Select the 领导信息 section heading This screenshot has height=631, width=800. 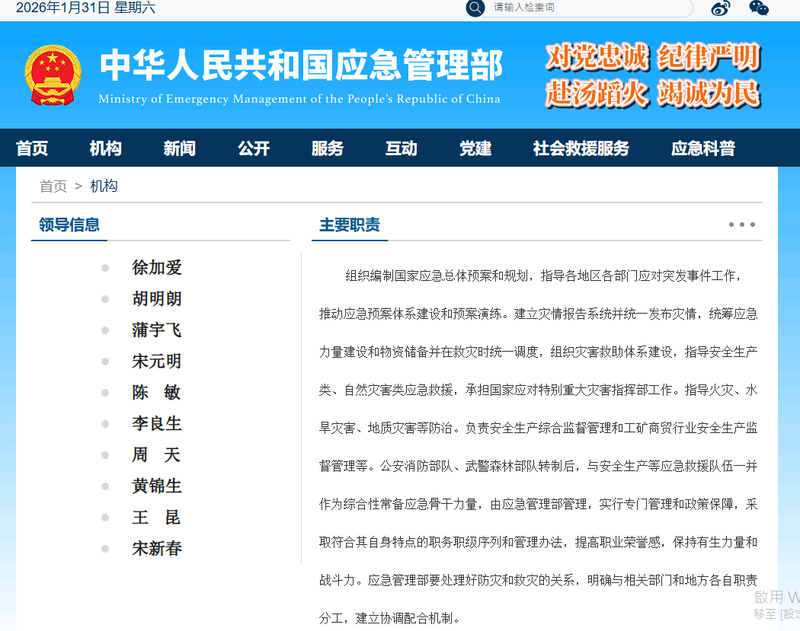click(x=69, y=225)
